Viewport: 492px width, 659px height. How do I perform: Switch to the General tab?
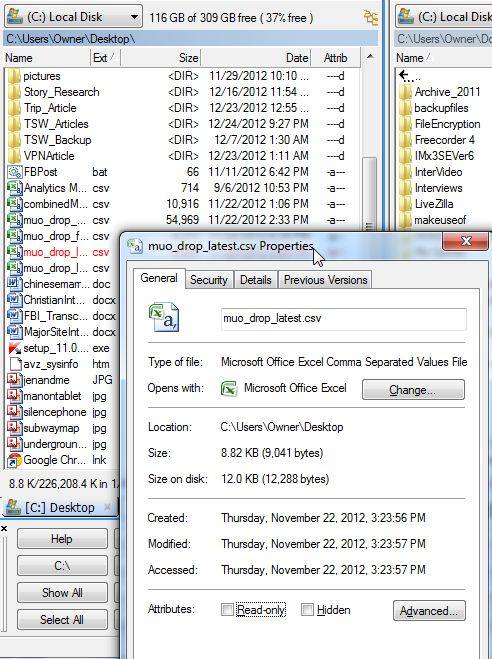tap(159, 278)
